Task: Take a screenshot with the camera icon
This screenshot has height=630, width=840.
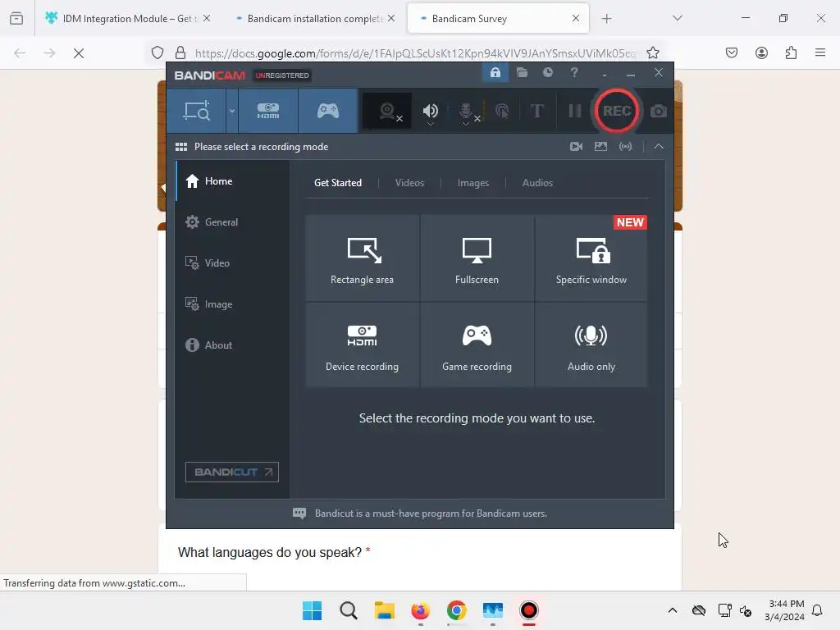Action: (659, 111)
